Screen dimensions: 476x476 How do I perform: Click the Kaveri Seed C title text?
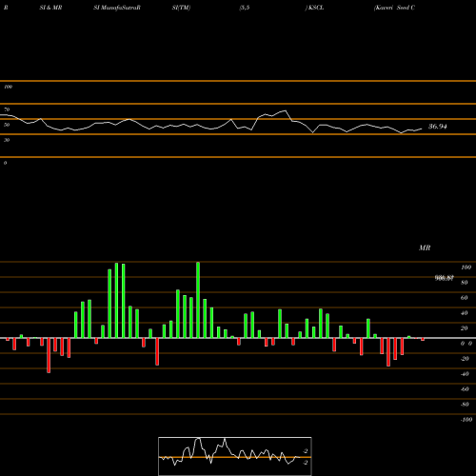pos(394,8)
